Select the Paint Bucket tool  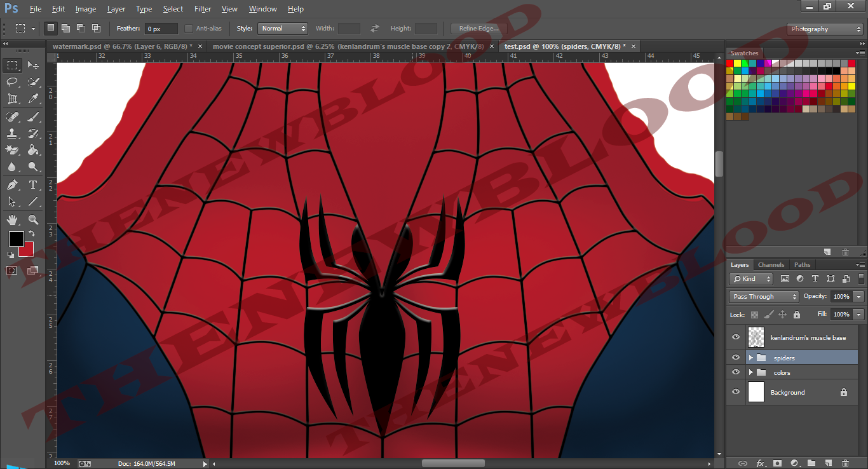click(33, 150)
